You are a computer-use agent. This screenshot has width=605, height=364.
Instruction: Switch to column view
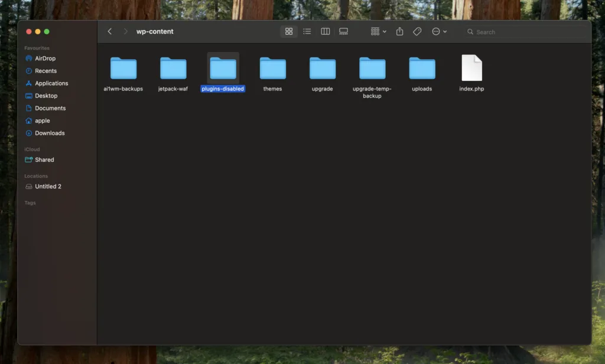tap(325, 31)
